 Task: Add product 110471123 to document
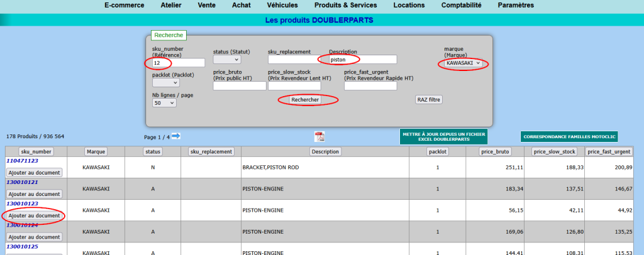click(35, 173)
